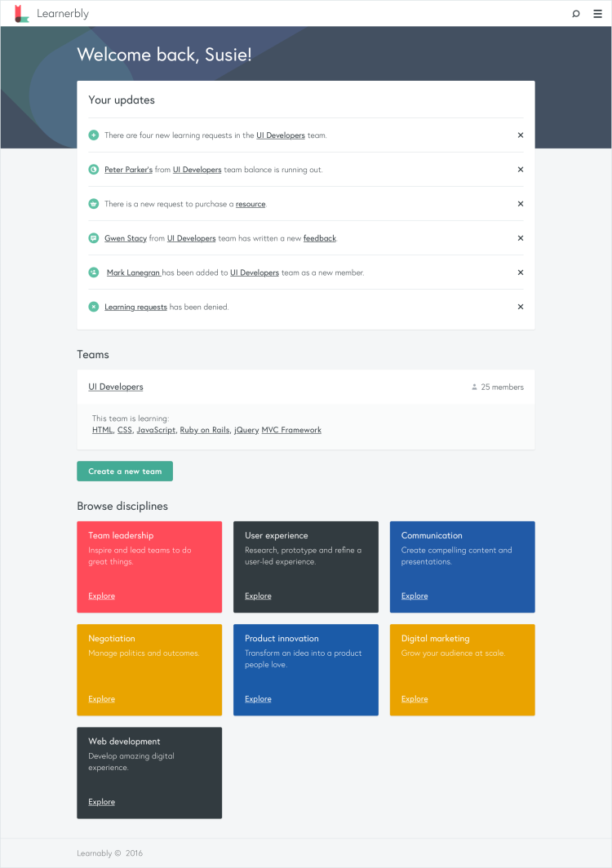Image resolution: width=612 pixels, height=868 pixels.
Task: Explore the Product innovation discipline
Action: pos(258,698)
